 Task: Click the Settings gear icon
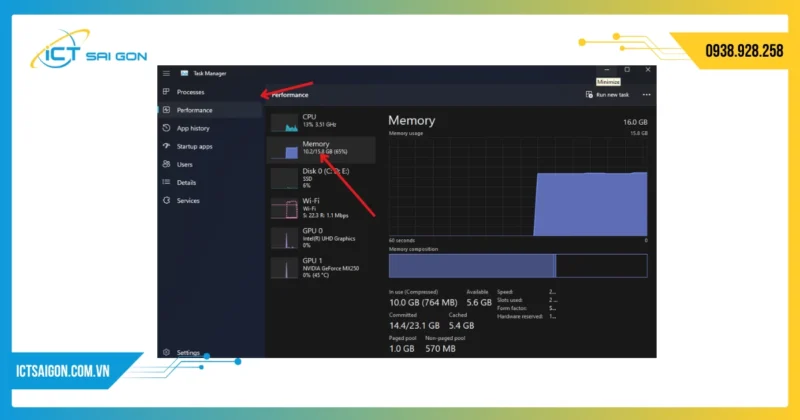click(x=166, y=352)
